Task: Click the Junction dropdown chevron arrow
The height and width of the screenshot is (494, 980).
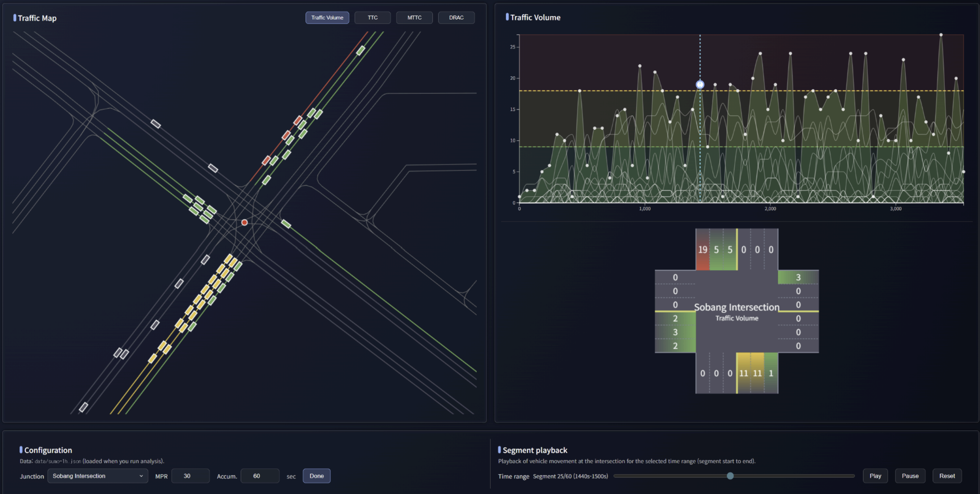Action: click(141, 476)
